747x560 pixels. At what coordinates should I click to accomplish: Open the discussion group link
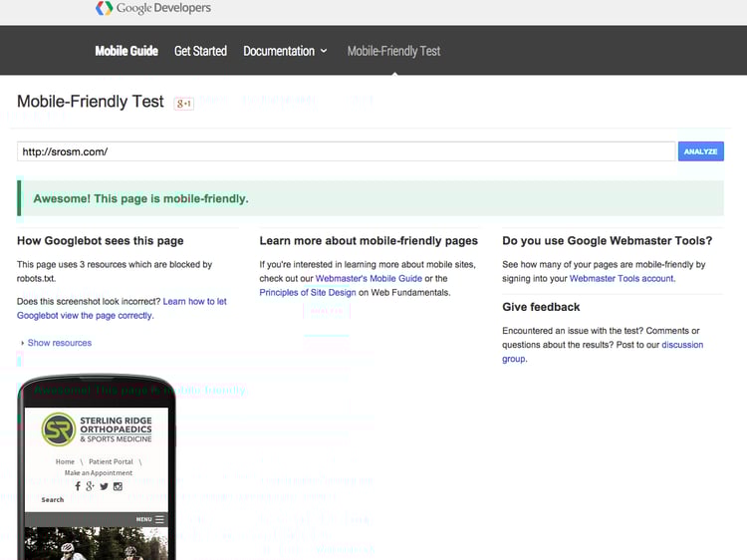click(603, 352)
